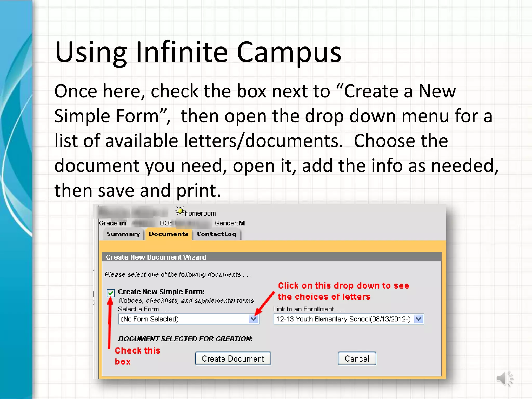532x399 pixels.
Task: Open the Link to an Enrollment dropdown arrow
Action: (x=419, y=319)
